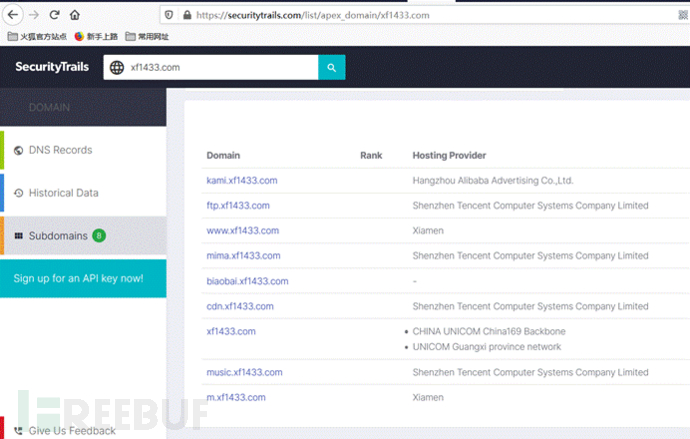Click the Subdomains grid icon

[x=18, y=236]
